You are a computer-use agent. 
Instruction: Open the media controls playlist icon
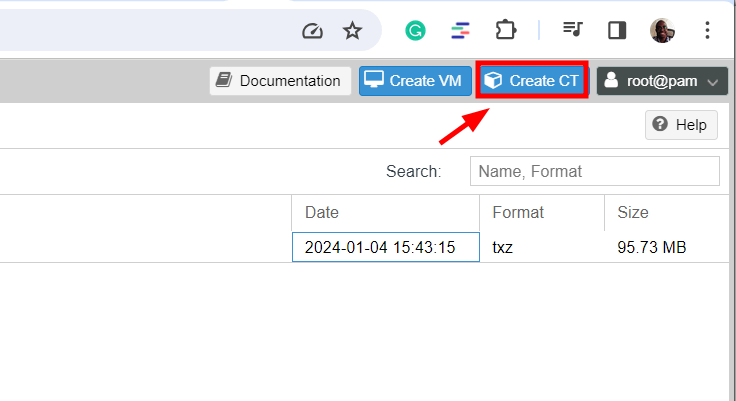coord(573,31)
